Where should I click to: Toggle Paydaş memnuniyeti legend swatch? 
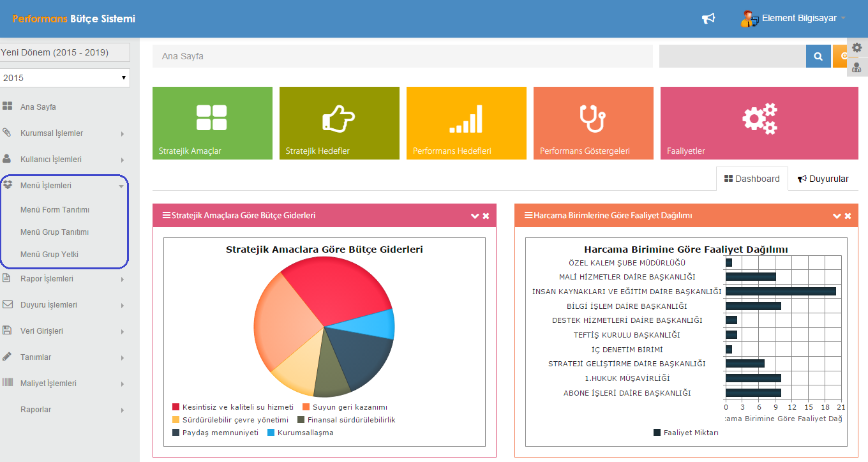(176, 433)
